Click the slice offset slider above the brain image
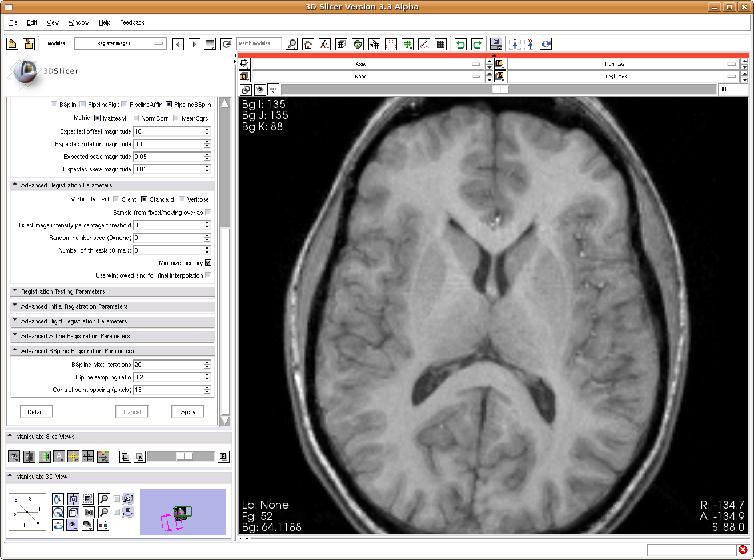 click(499, 89)
